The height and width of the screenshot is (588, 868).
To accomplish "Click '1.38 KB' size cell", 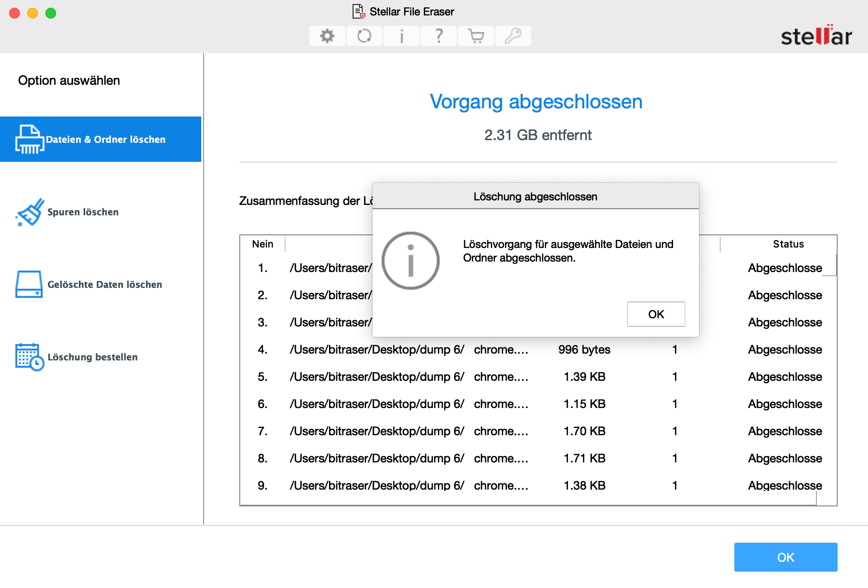I will 584,486.
